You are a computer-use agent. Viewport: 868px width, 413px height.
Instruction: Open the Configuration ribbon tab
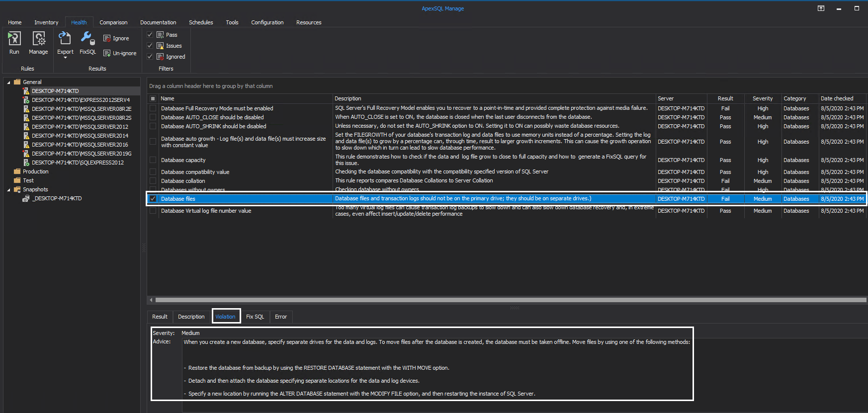pos(267,22)
